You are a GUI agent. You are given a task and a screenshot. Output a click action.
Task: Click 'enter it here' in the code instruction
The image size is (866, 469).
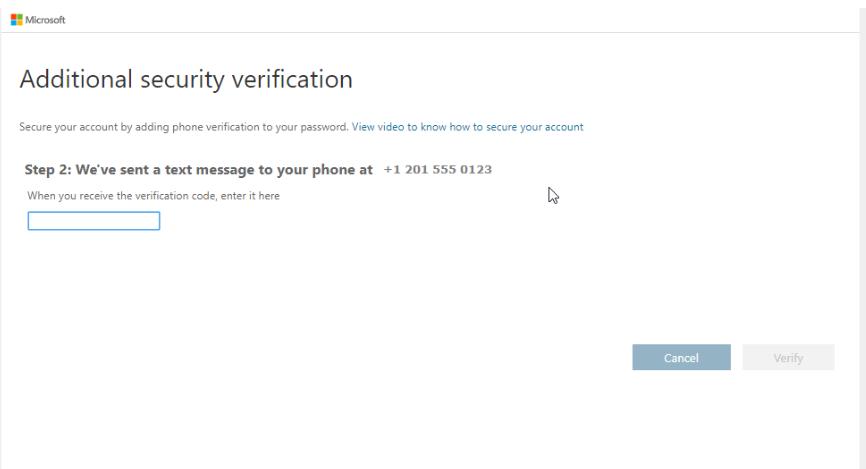click(x=253, y=196)
